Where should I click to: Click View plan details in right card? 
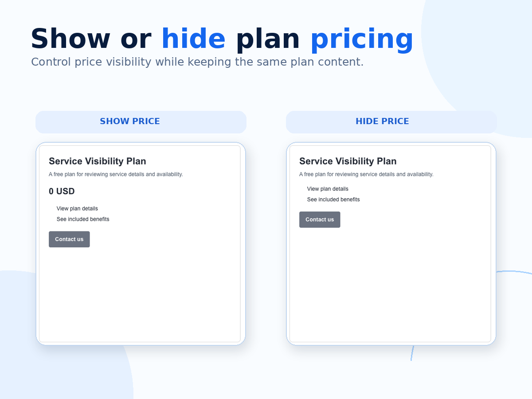click(x=328, y=189)
